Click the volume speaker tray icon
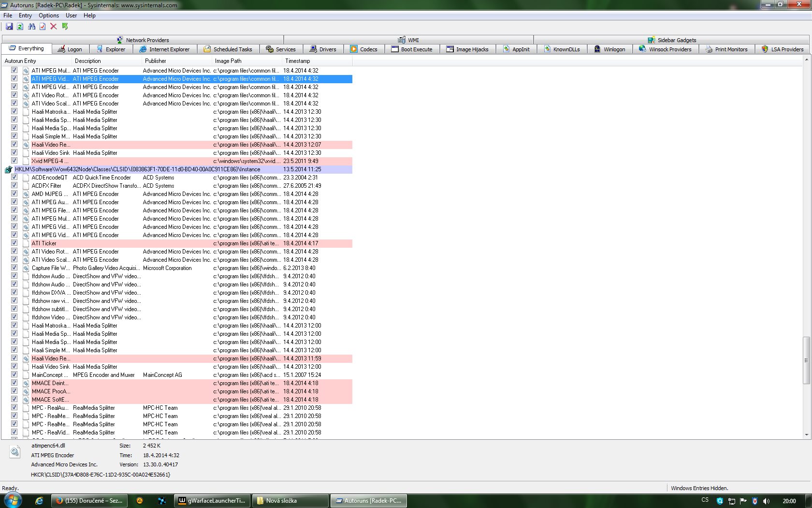The image size is (812, 508). click(766, 501)
